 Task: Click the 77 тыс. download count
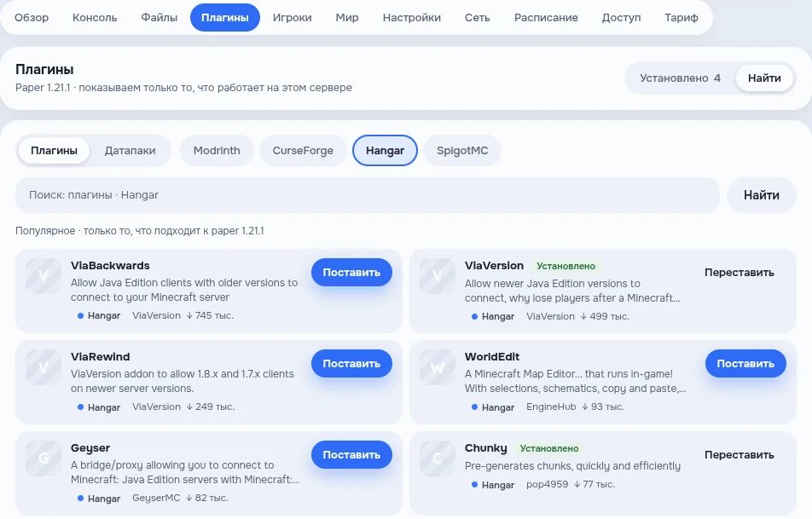594,484
